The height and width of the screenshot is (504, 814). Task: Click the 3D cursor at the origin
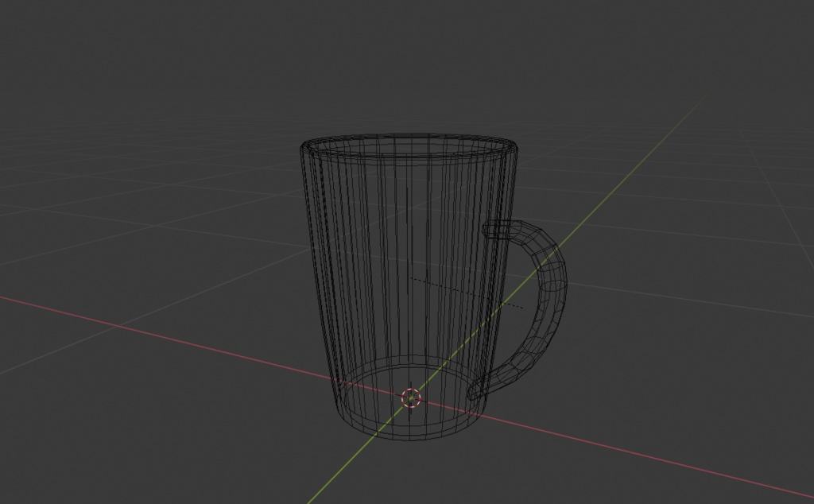pyautogui.click(x=411, y=398)
